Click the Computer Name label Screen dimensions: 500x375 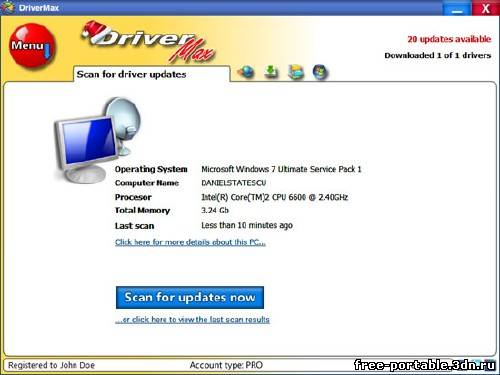click(147, 183)
